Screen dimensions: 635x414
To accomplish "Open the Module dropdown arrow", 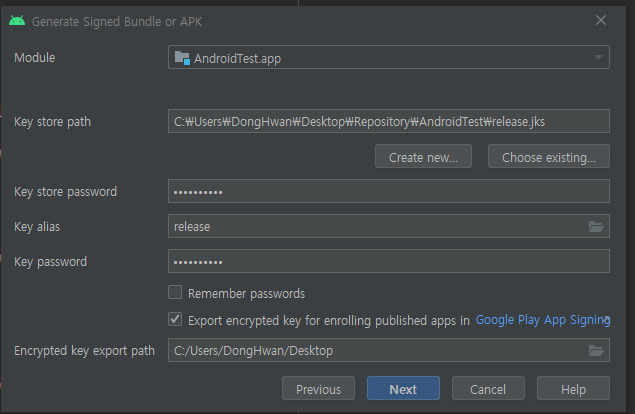I will click(x=598, y=58).
